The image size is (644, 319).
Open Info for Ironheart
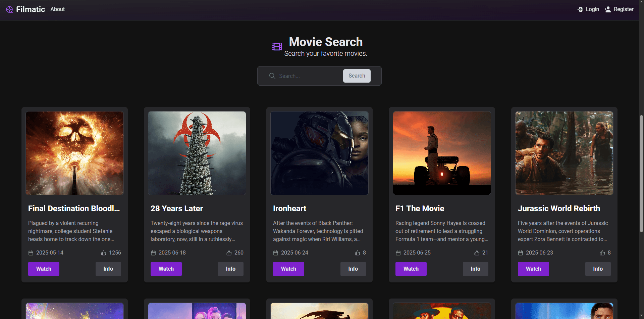[353, 269]
